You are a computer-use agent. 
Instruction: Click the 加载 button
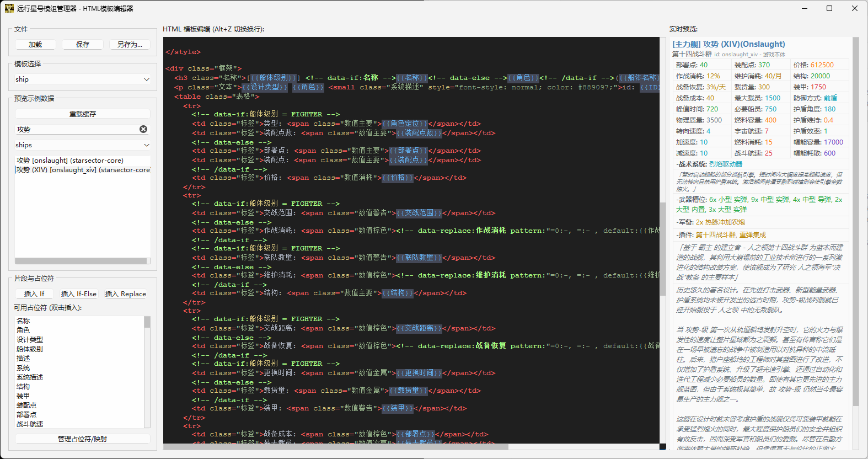(35, 45)
